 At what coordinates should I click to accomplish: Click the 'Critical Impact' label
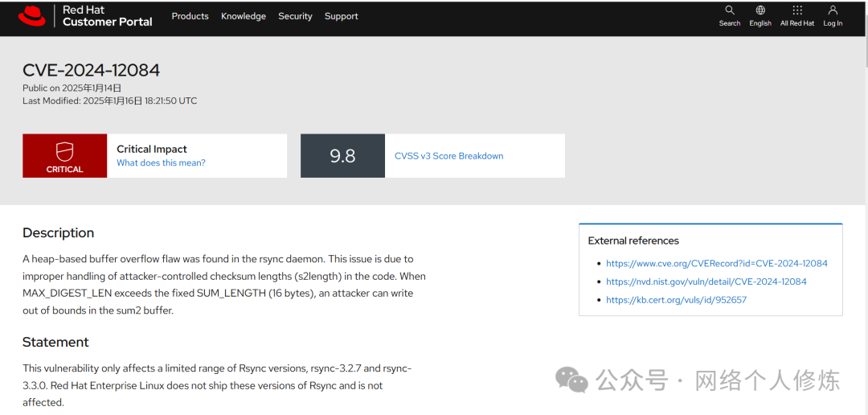(152, 149)
